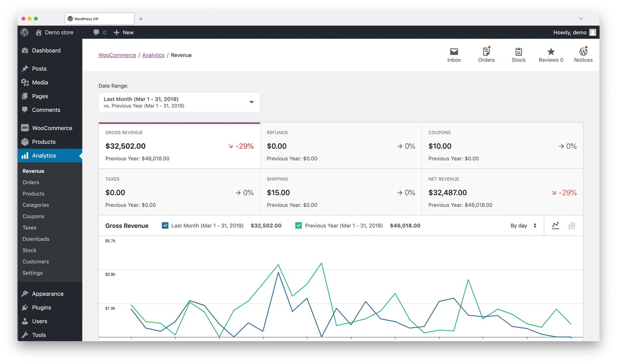
Task: Follow Analytics breadcrumb link
Action: [x=153, y=55]
